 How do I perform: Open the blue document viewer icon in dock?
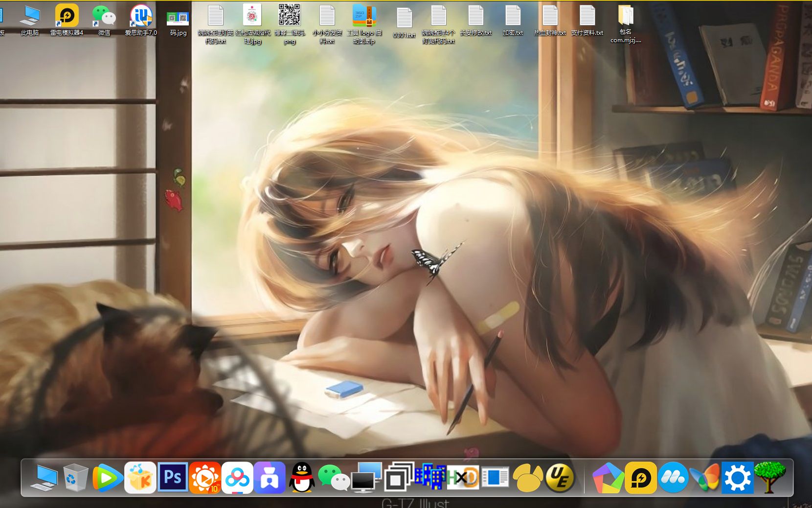pyautogui.click(x=495, y=478)
